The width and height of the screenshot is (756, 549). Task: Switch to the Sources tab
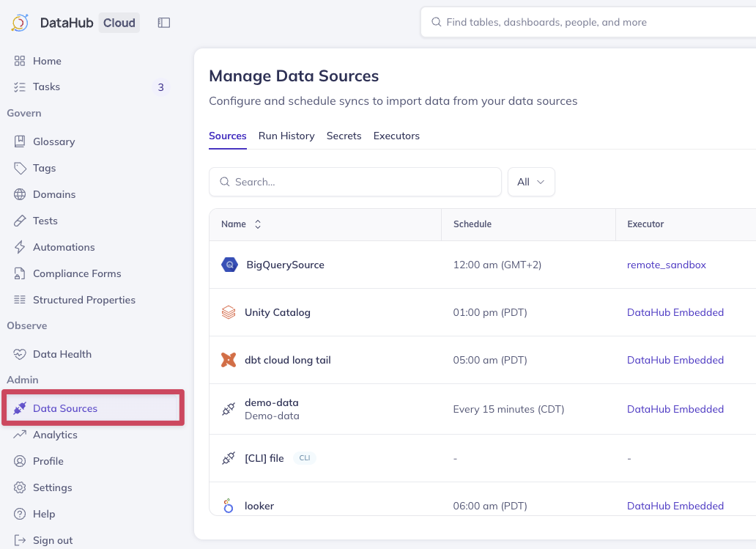point(228,136)
